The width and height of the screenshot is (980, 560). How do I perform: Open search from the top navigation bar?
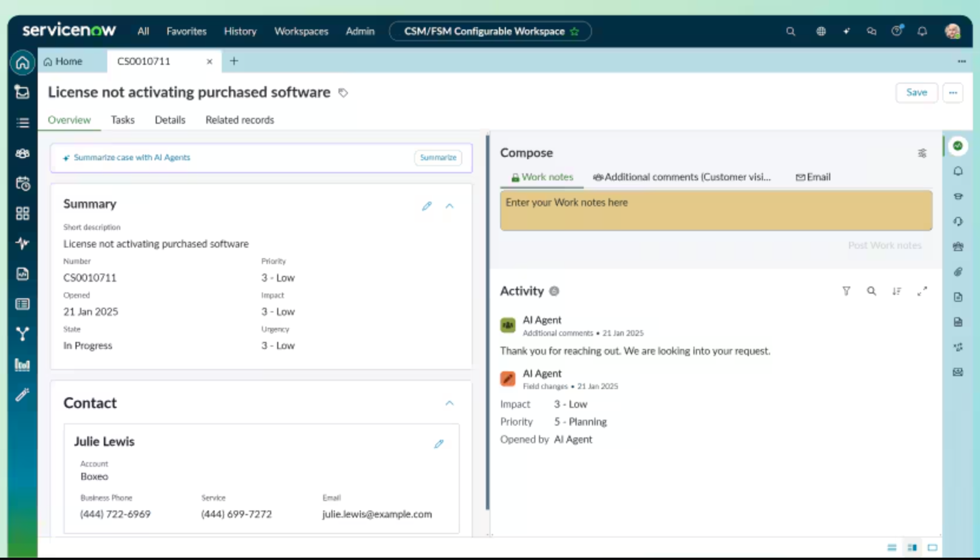[790, 31]
